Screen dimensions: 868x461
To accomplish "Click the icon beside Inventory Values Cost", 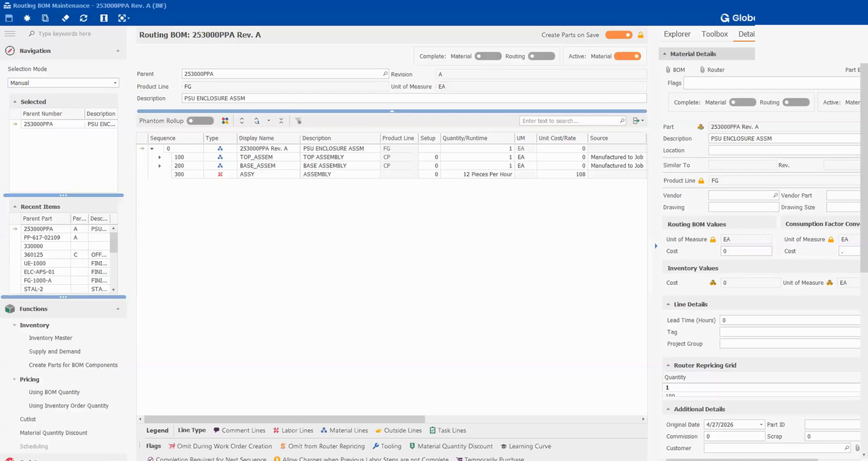I will pyautogui.click(x=713, y=283).
